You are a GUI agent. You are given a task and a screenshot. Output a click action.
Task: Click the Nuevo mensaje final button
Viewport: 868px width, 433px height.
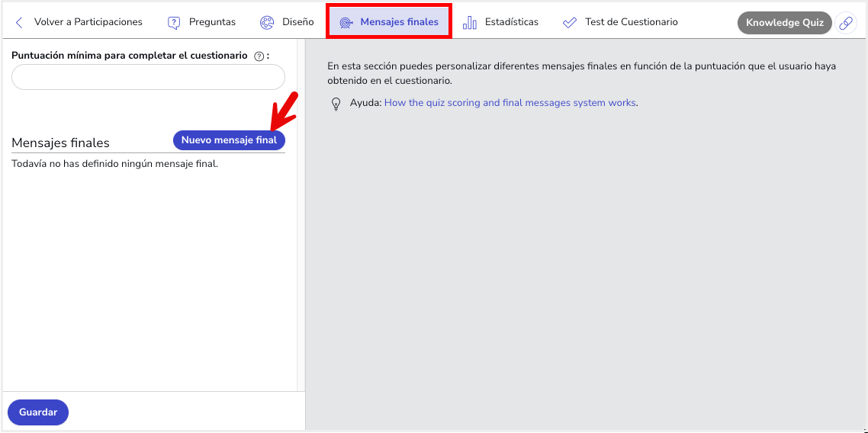point(229,140)
